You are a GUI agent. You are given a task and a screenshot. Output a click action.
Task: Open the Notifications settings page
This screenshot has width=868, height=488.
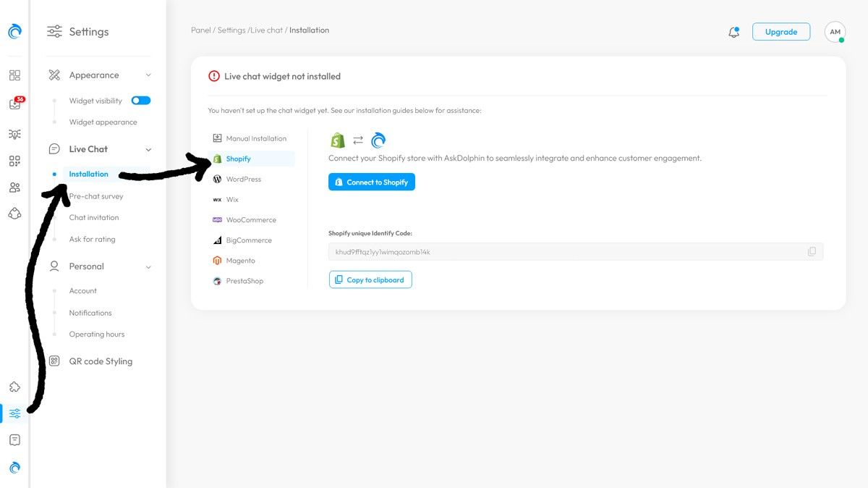(x=90, y=313)
